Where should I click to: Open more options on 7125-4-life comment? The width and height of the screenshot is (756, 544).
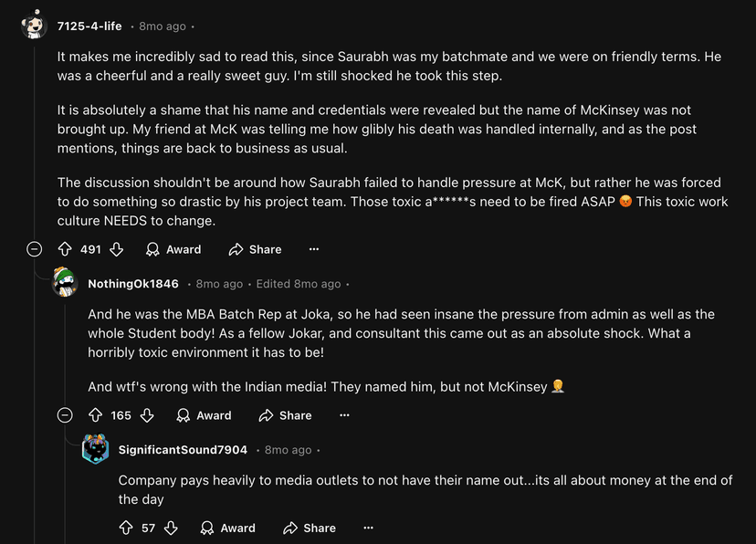point(314,249)
